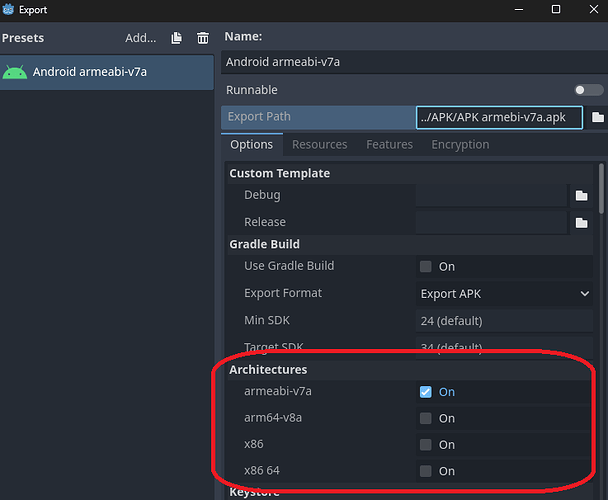Browse for Debug custom template file

point(581,196)
